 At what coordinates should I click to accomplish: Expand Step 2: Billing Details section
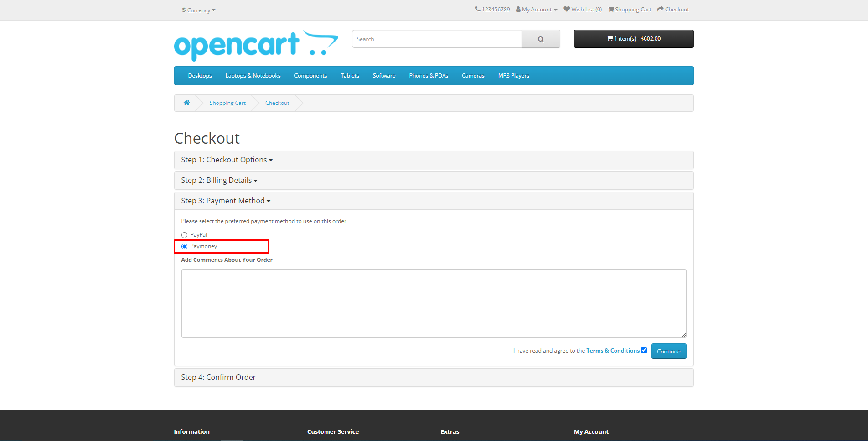219,181
